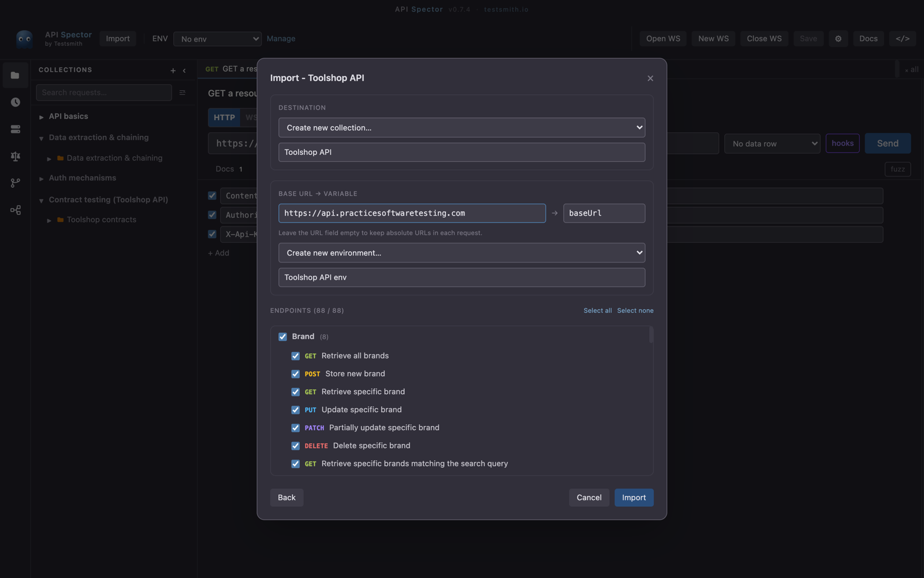
Task: Click the Select all endpoints link
Action: click(597, 310)
